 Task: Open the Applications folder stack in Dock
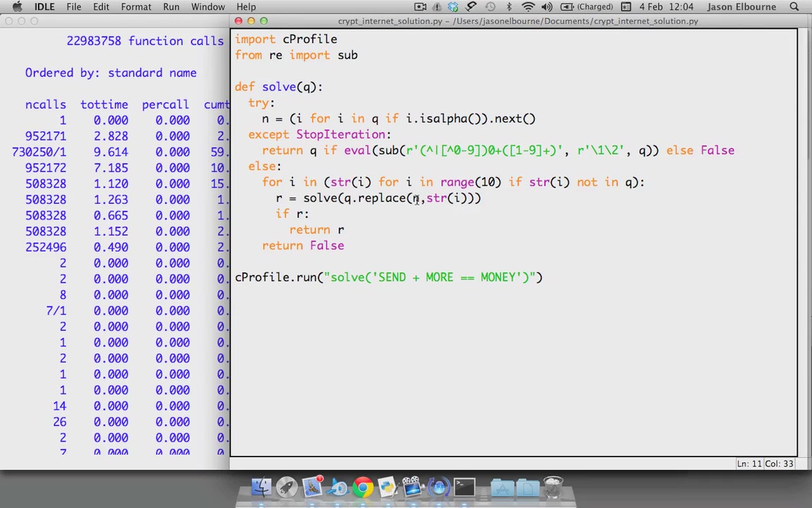coord(502,488)
